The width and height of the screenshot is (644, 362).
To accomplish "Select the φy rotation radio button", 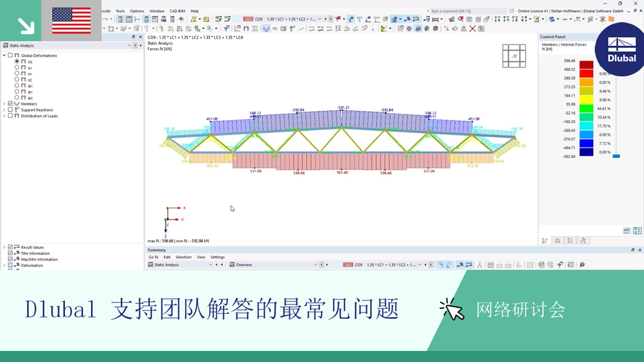I will pyautogui.click(x=17, y=92).
